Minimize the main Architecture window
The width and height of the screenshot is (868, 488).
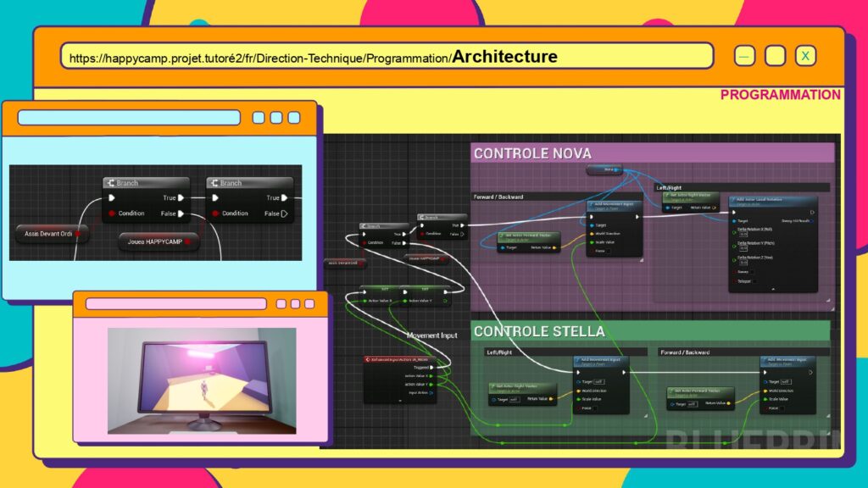[744, 56]
